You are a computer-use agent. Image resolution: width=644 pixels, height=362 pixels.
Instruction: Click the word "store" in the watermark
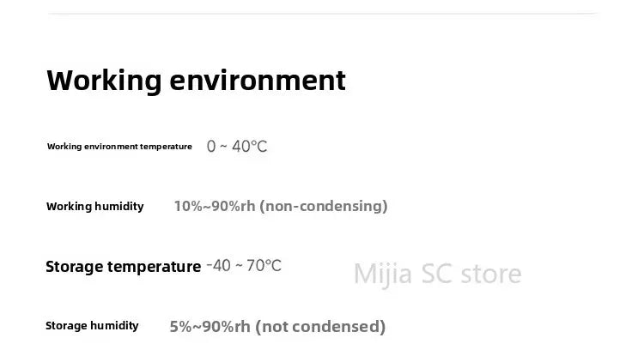[x=490, y=274]
